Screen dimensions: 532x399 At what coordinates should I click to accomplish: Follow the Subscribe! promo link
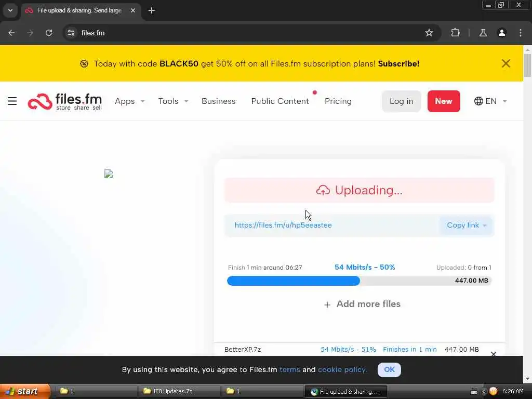tap(398, 64)
